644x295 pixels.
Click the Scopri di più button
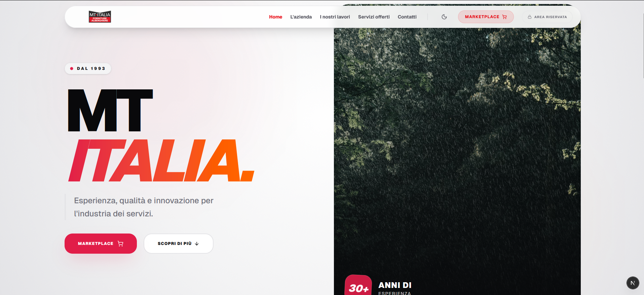[179, 244]
